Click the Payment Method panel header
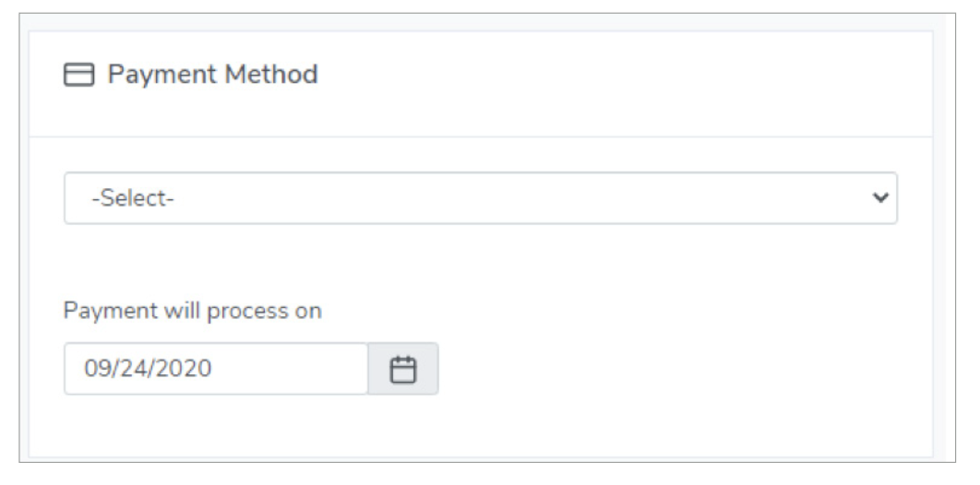 [480, 83]
